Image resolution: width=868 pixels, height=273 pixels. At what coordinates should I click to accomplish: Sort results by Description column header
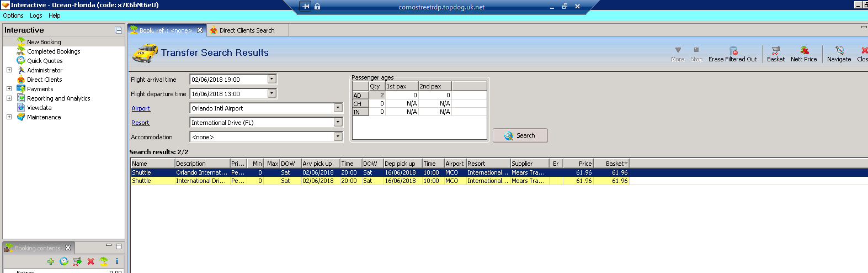click(203, 164)
